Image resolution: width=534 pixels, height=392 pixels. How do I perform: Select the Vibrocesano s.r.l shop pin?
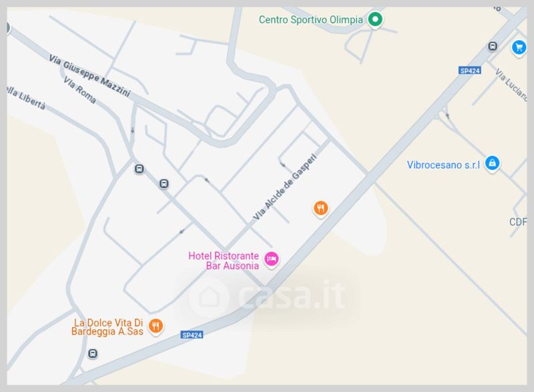492,163
